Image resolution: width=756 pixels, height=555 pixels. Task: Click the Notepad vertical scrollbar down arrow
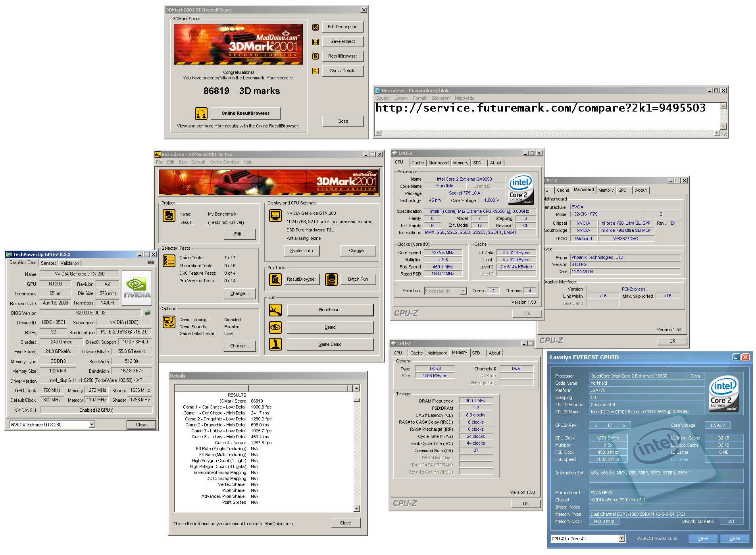(x=723, y=127)
